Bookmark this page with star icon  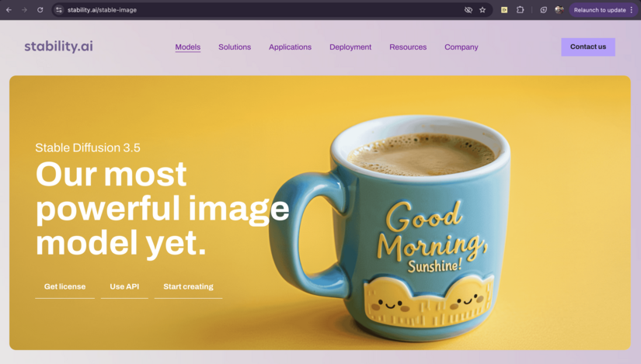[x=482, y=10]
